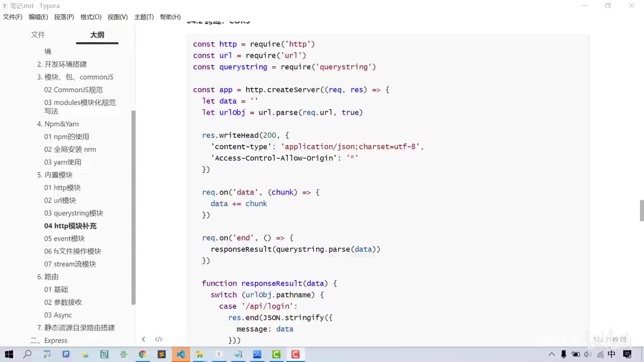Open Wi-Fi network settings in tray

pyautogui.click(x=600, y=354)
